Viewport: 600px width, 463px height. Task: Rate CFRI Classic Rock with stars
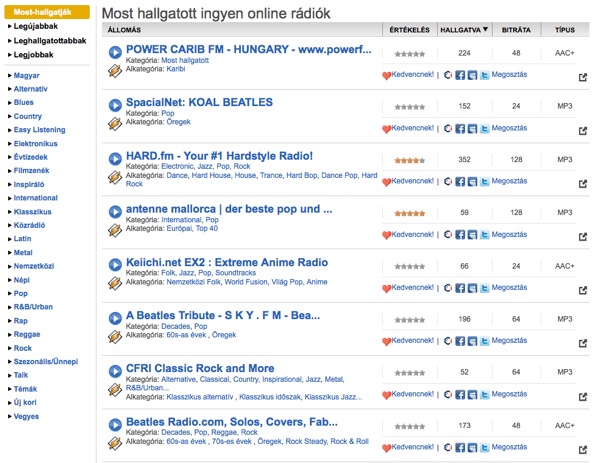(409, 373)
